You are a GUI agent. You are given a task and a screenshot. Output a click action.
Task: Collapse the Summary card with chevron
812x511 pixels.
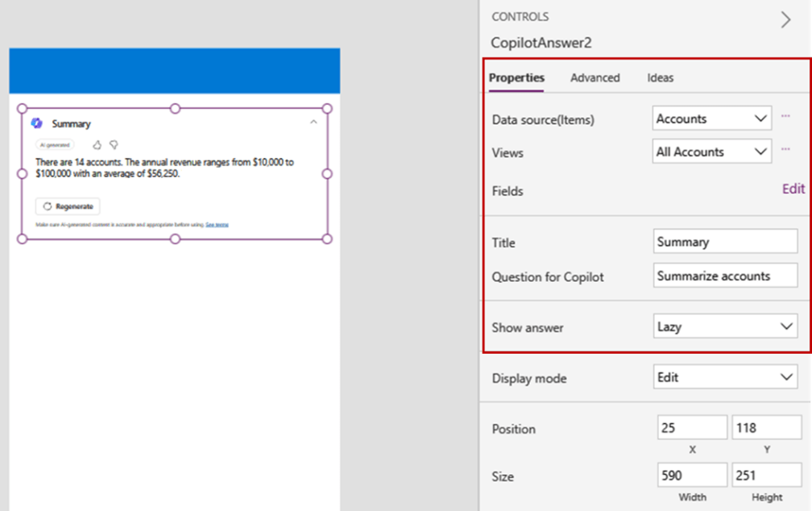tap(313, 123)
